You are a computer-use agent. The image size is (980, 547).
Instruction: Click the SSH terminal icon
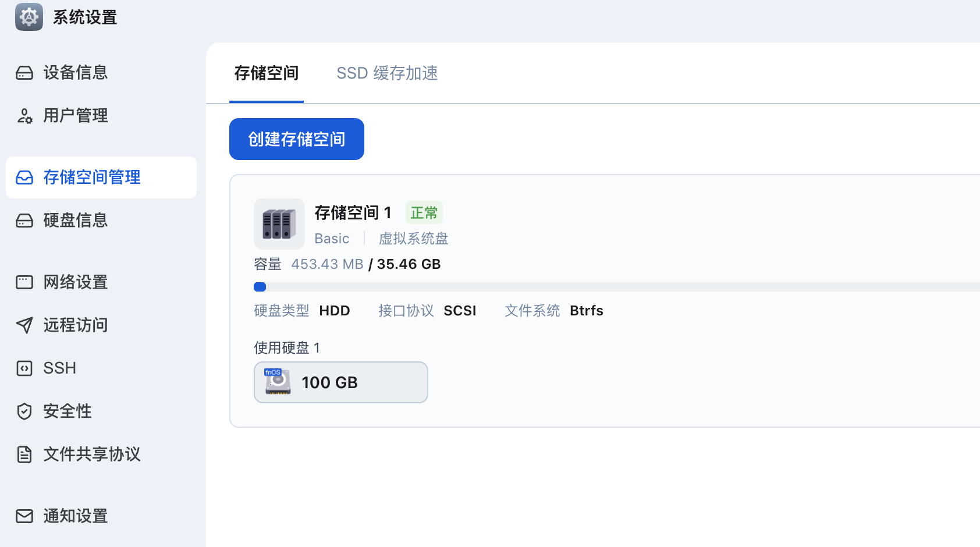tap(24, 368)
